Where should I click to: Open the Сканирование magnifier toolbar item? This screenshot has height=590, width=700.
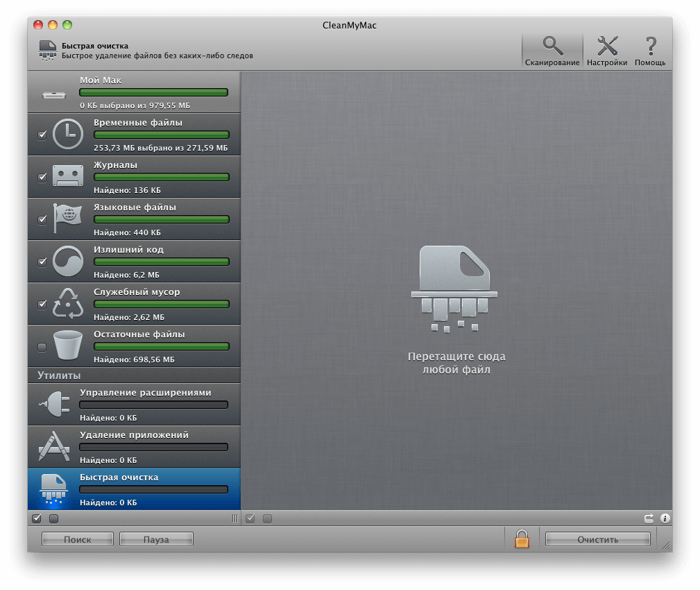pos(552,51)
